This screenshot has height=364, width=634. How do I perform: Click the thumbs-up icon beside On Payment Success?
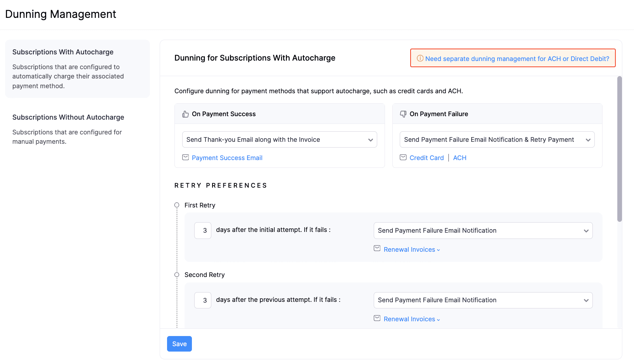[186, 114]
